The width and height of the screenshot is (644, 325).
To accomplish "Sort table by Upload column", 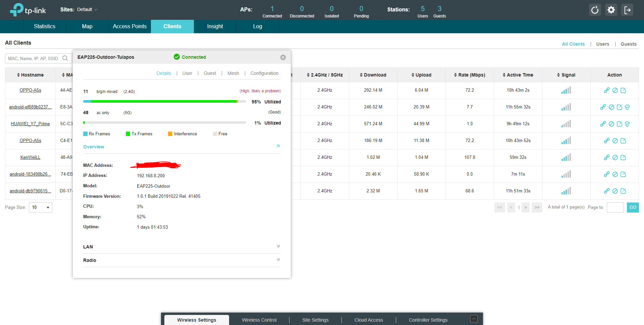I will tap(421, 75).
